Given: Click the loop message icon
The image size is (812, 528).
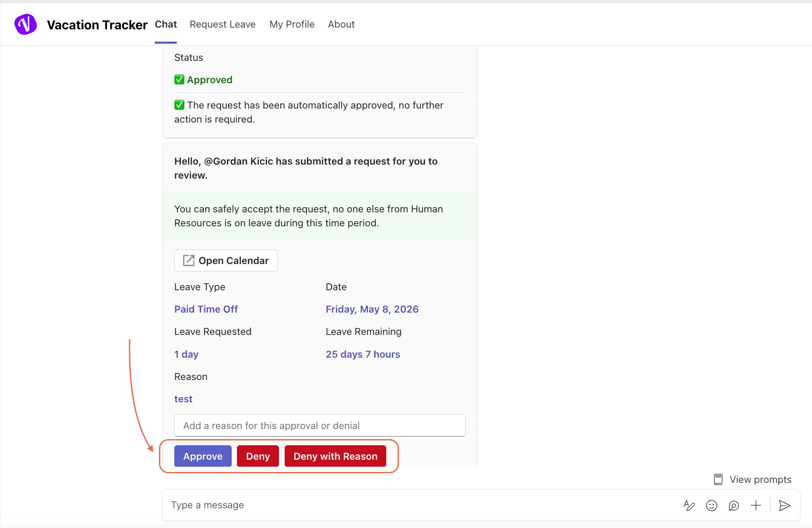Looking at the screenshot, I should click(x=734, y=506).
